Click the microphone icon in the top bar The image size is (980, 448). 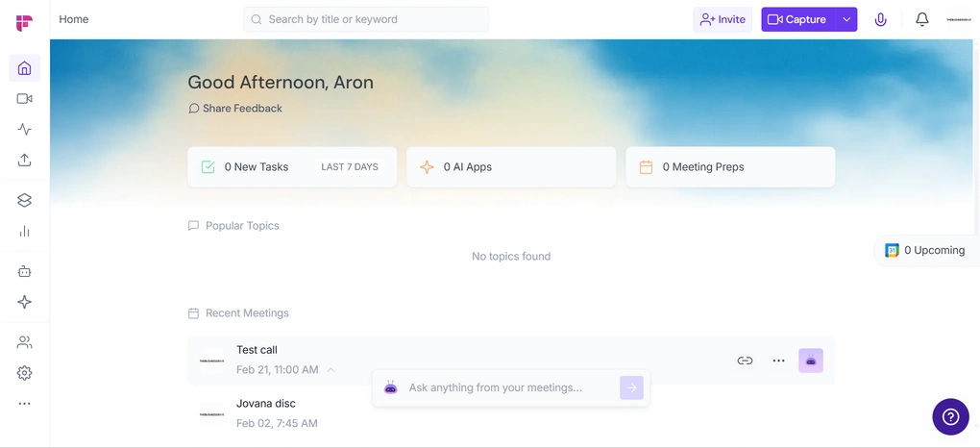(x=881, y=19)
